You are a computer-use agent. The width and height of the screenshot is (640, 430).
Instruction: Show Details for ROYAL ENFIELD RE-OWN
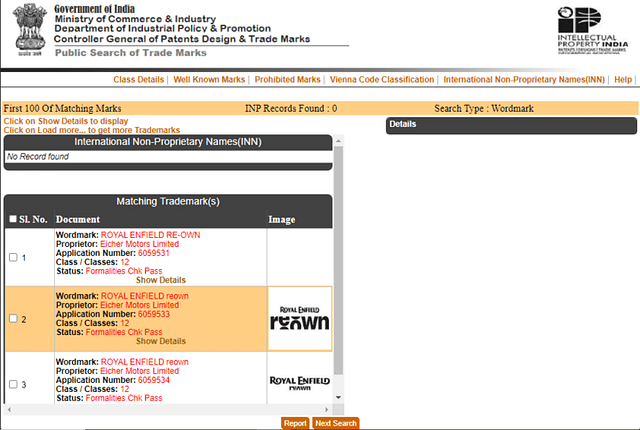point(161,280)
